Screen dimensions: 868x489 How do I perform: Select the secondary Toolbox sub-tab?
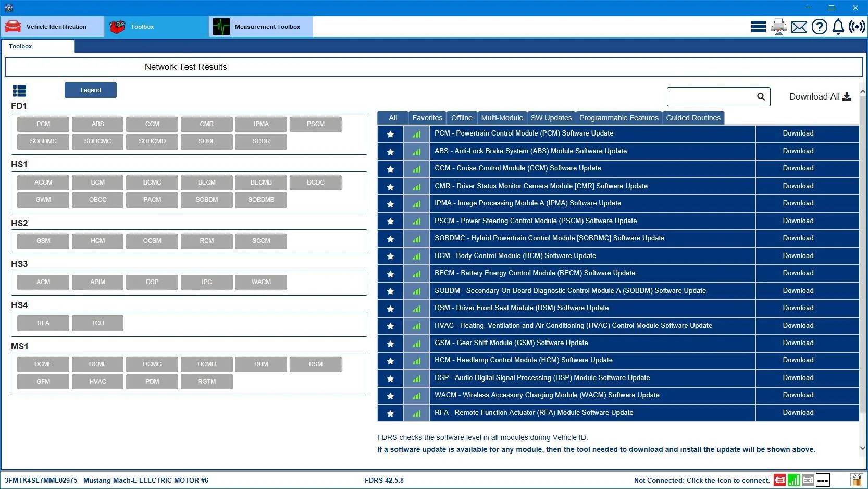[x=38, y=47]
